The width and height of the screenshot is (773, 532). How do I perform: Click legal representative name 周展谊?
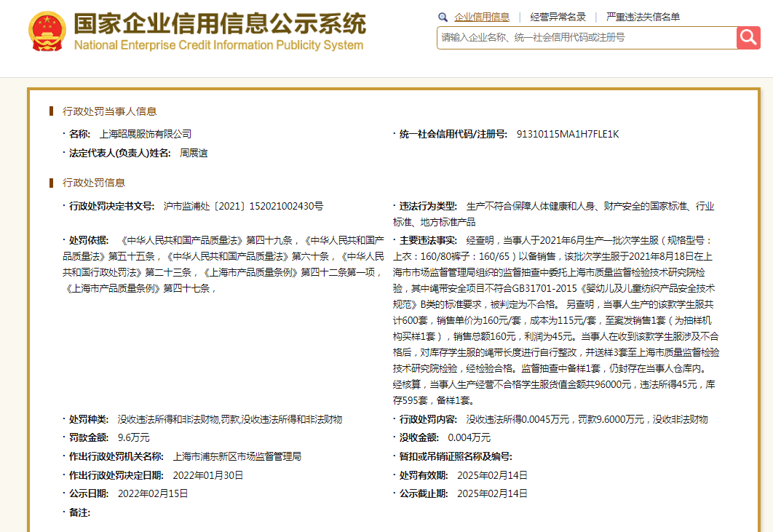[x=194, y=153]
